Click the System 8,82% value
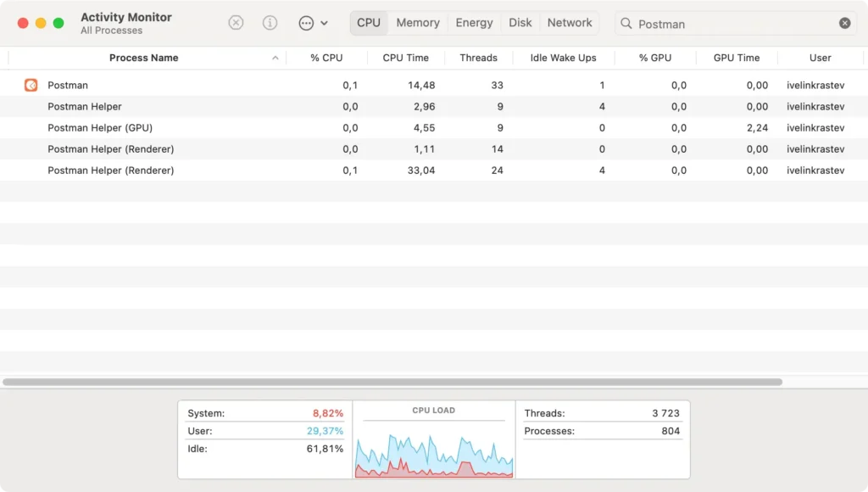Viewport: 868px width, 492px height. [x=328, y=413]
